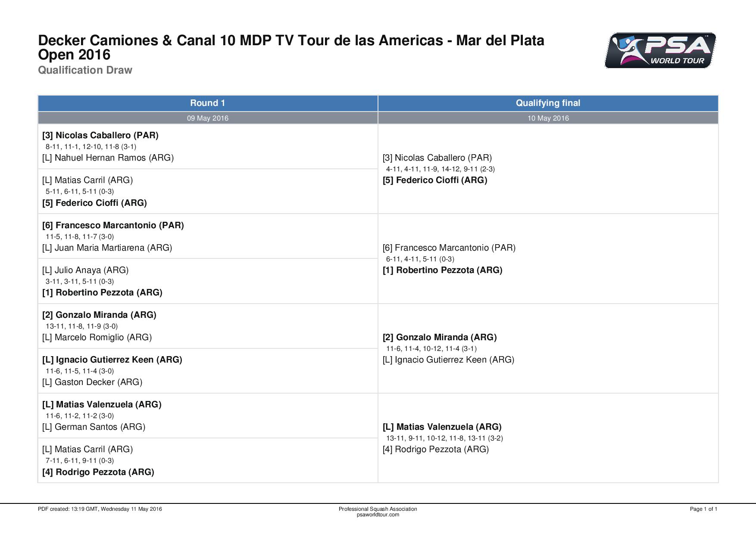Click Nahuel Hernan Ramos player name
Image resolution: width=756 pixels, height=534 pixels.
click(x=108, y=158)
